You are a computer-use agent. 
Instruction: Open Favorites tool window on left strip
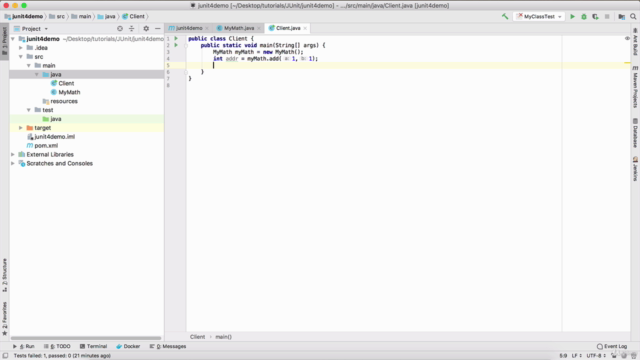[x=4, y=319]
